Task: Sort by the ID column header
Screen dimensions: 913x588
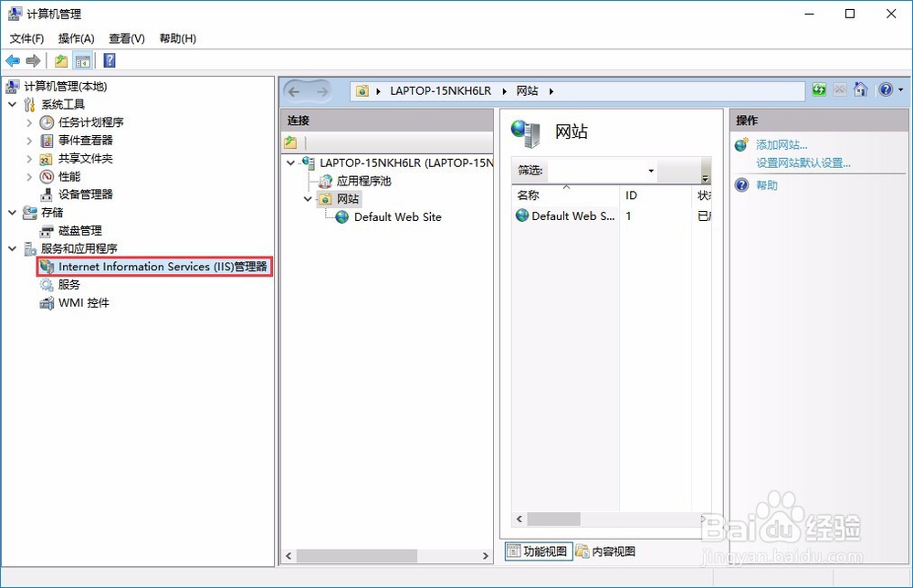Action: 655,195
